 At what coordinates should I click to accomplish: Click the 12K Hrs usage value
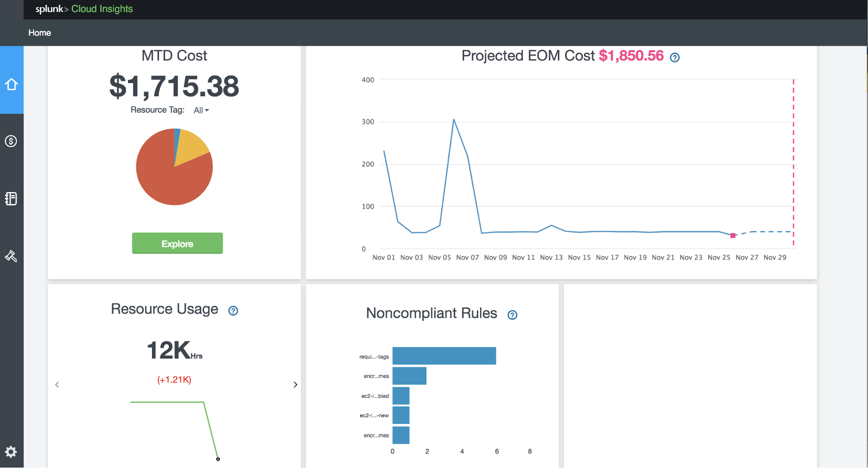pyautogui.click(x=175, y=350)
